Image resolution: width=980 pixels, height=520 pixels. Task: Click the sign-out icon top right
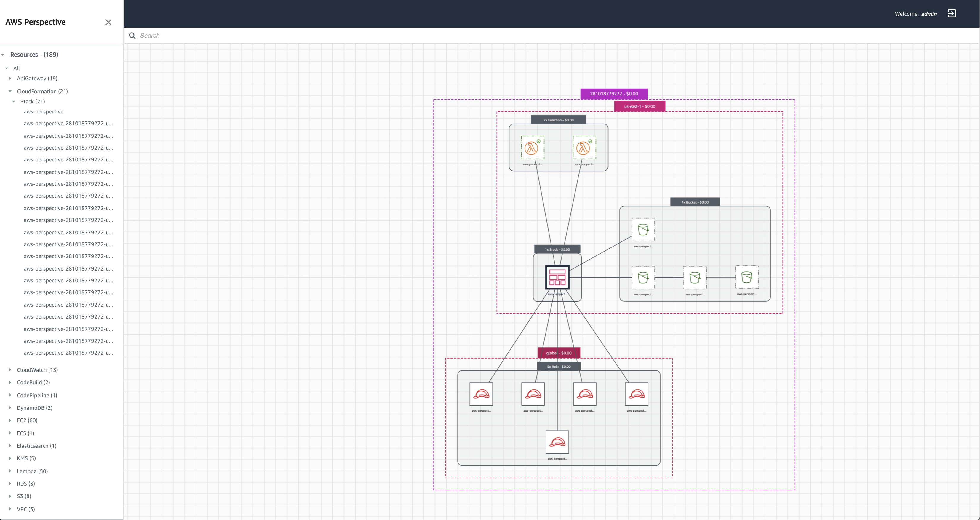(x=952, y=13)
